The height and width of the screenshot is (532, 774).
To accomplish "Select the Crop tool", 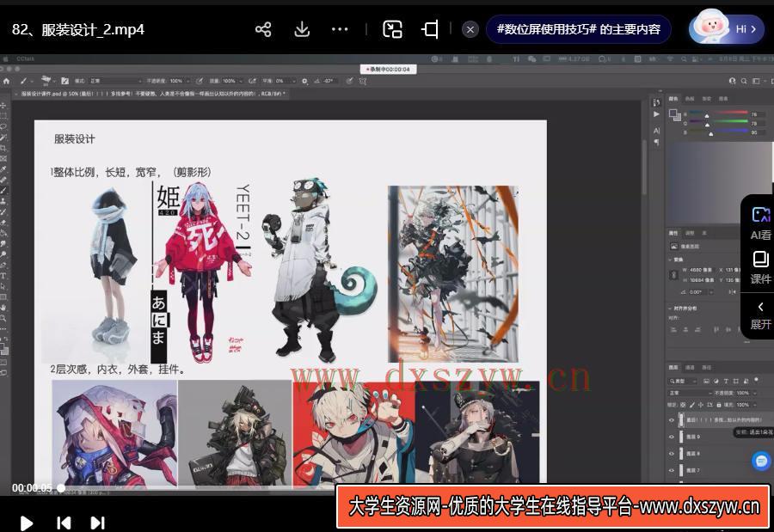I will (3, 148).
